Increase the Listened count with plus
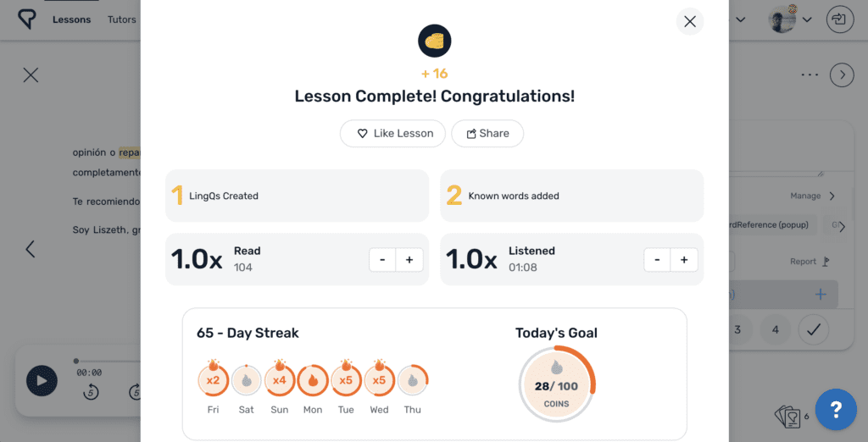This screenshot has height=442, width=868. point(684,260)
